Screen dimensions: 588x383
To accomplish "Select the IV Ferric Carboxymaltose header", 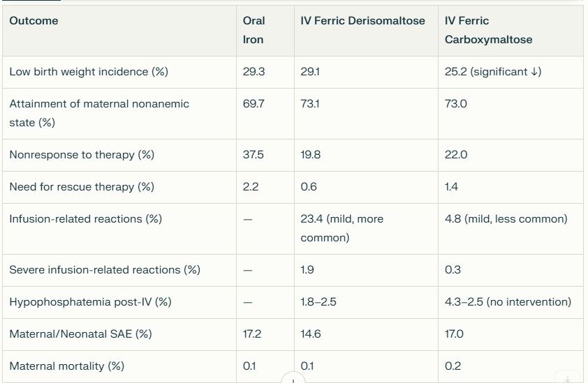I will coord(488,30).
